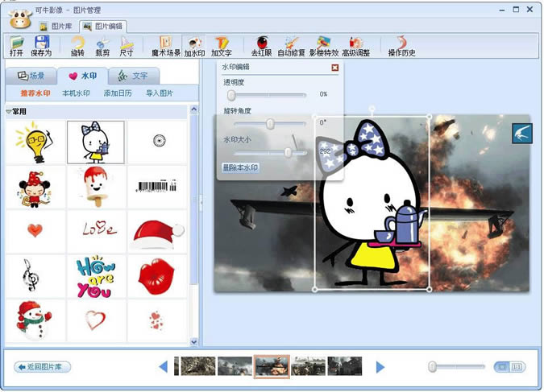Switch to fit-window view toggle
The height and width of the screenshot is (392, 544).
click(502, 367)
